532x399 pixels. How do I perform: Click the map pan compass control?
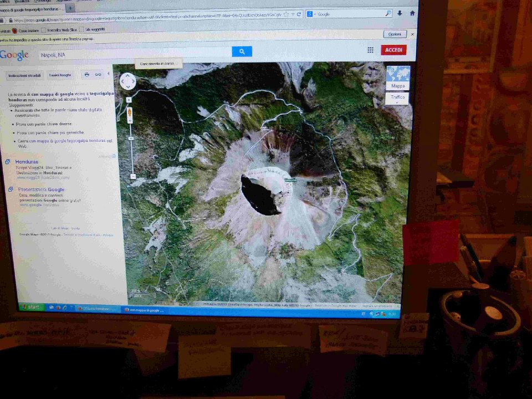pos(128,81)
